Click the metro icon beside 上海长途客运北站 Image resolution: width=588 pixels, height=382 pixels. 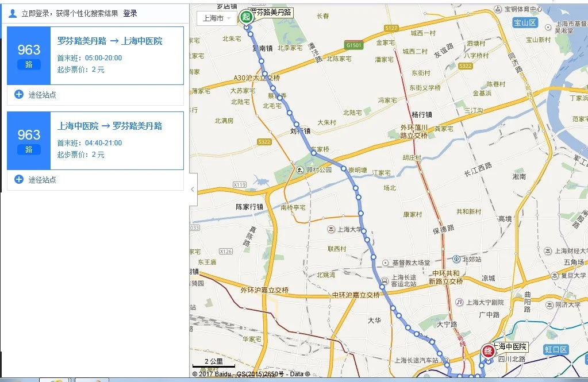pos(385,280)
